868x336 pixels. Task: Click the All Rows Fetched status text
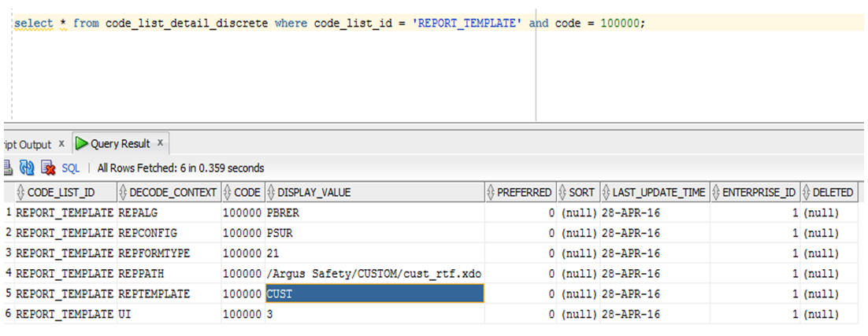pyautogui.click(x=180, y=168)
